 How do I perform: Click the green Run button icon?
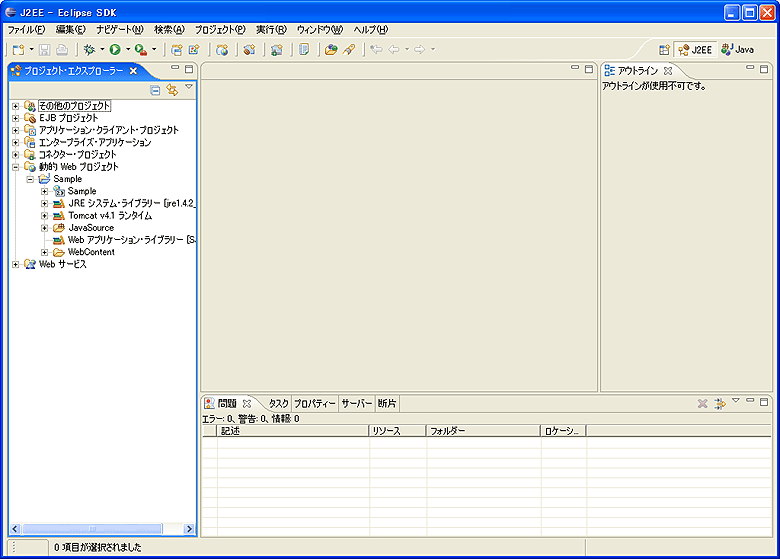pyautogui.click(x=115, y=49)
